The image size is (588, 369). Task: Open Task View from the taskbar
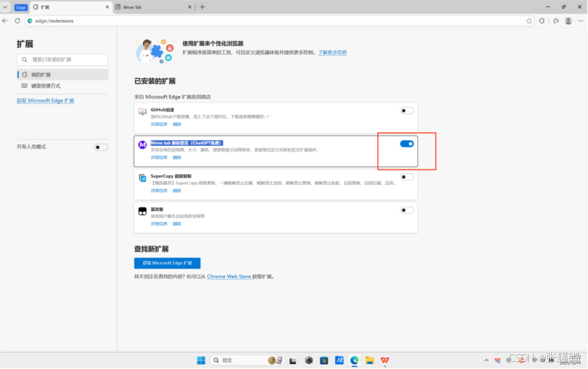point(293,361)
